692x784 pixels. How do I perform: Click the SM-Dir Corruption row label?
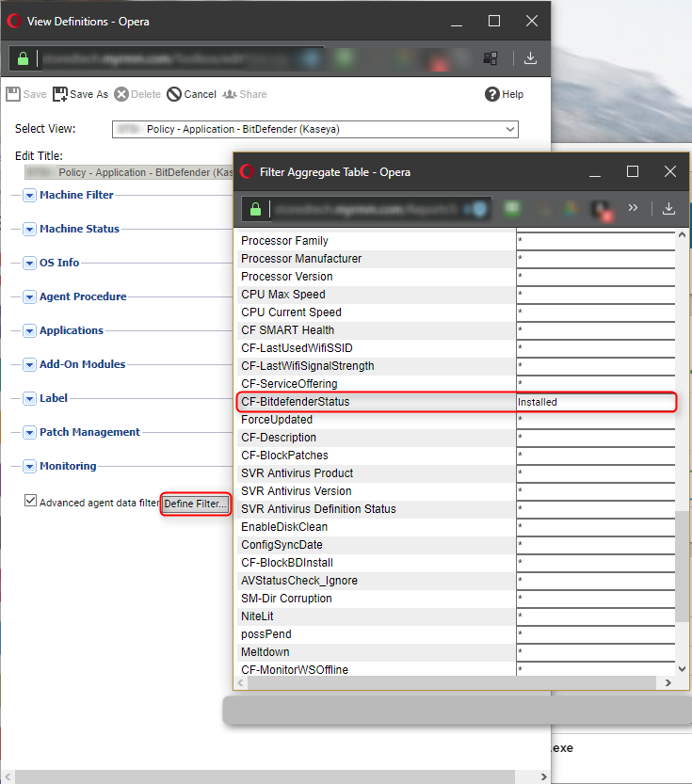click(286, 599)
